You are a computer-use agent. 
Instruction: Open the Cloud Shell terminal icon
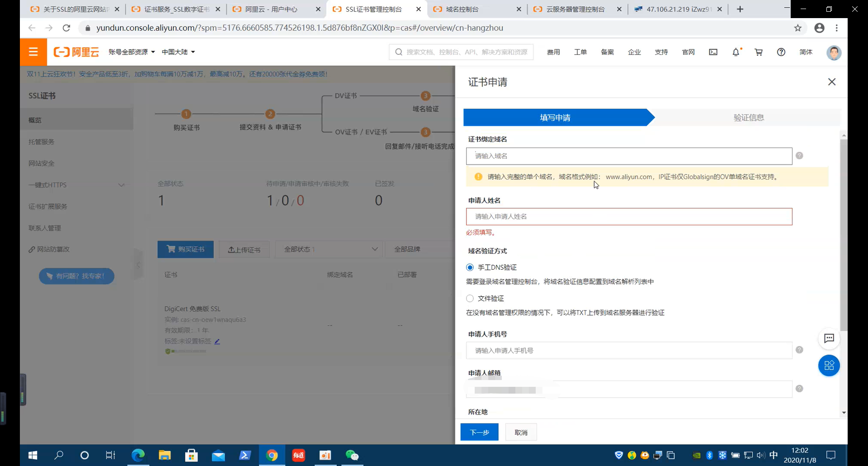click(713, 52)
